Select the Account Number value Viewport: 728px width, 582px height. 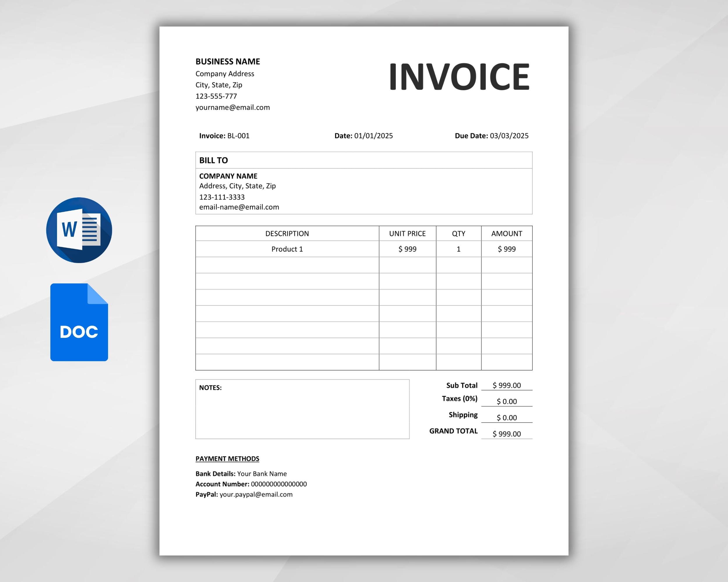coord(279,484)
